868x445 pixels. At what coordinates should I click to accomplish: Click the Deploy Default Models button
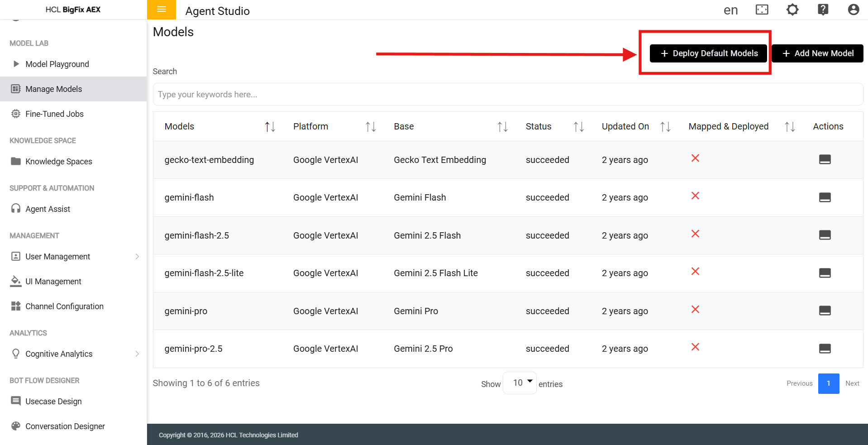(x=708, y=53)
